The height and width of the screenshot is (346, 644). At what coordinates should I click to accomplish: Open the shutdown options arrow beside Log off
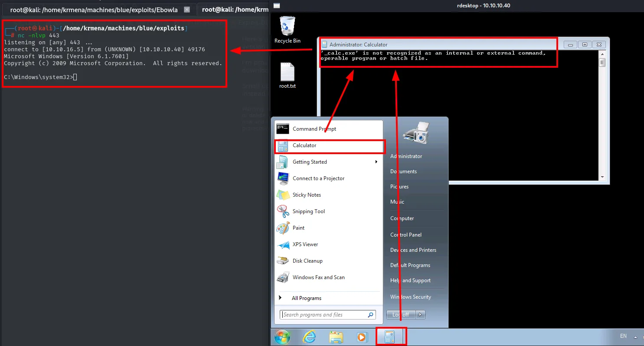click(x=421, y=315)
